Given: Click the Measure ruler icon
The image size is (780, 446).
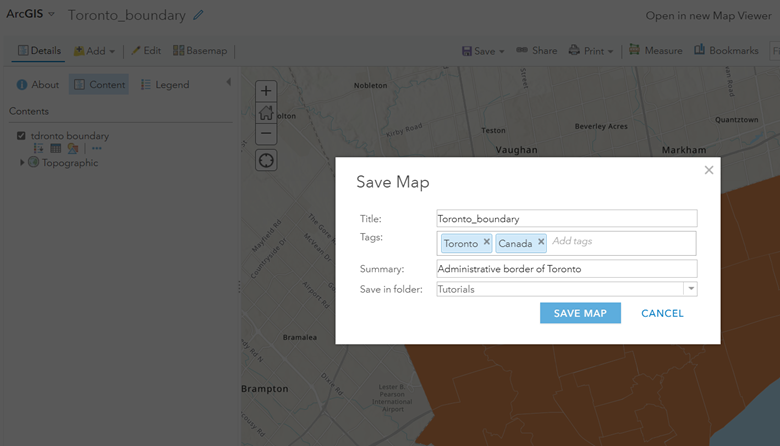Looking at the screenshot, I should [x=634, y=49].
